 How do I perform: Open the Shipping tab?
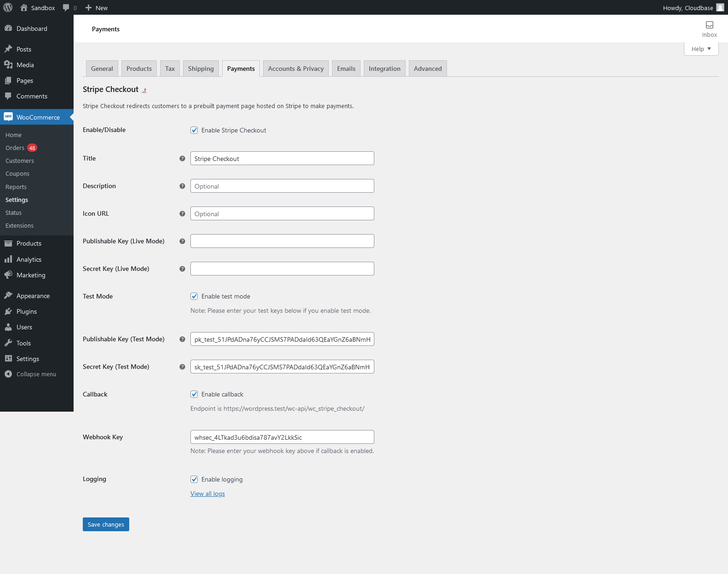201,69
